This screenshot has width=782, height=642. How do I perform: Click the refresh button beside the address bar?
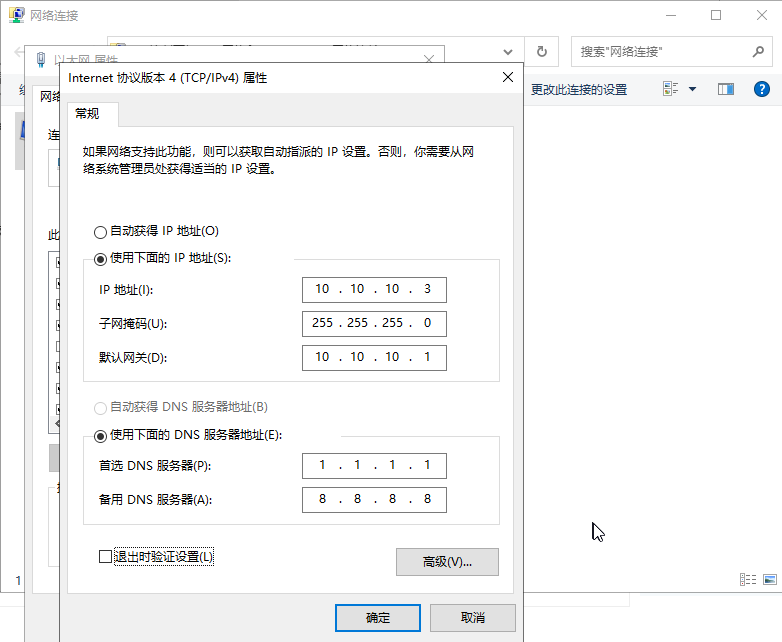tap(542, 51)
